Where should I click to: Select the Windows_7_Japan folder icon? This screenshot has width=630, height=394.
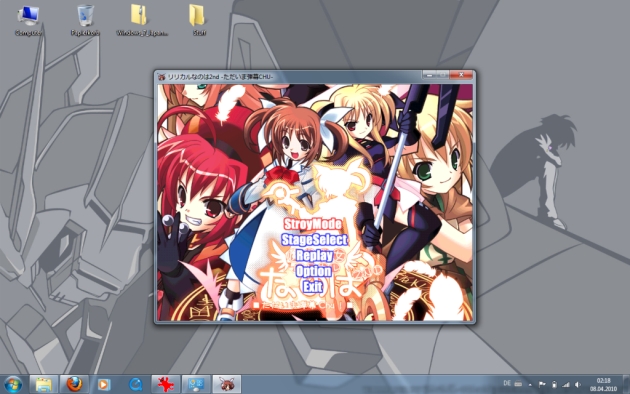[141, 20]
